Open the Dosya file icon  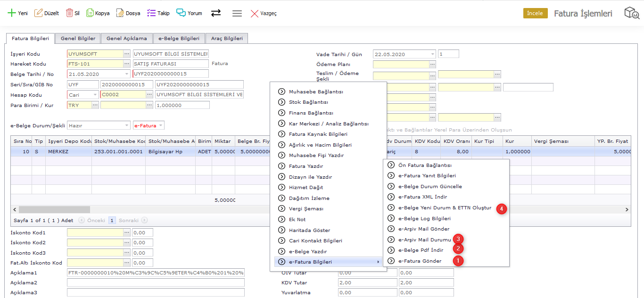click(x=120, y=13)
